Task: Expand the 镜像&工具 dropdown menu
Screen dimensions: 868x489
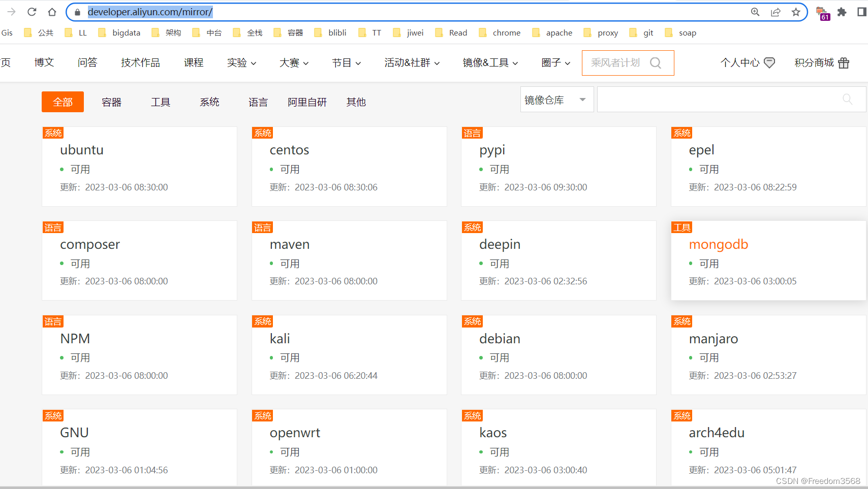Action: [x=490, y=63]
